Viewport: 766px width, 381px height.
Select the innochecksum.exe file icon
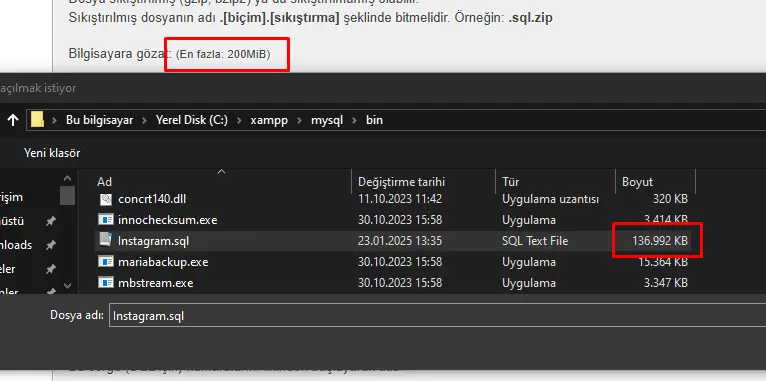106,220
